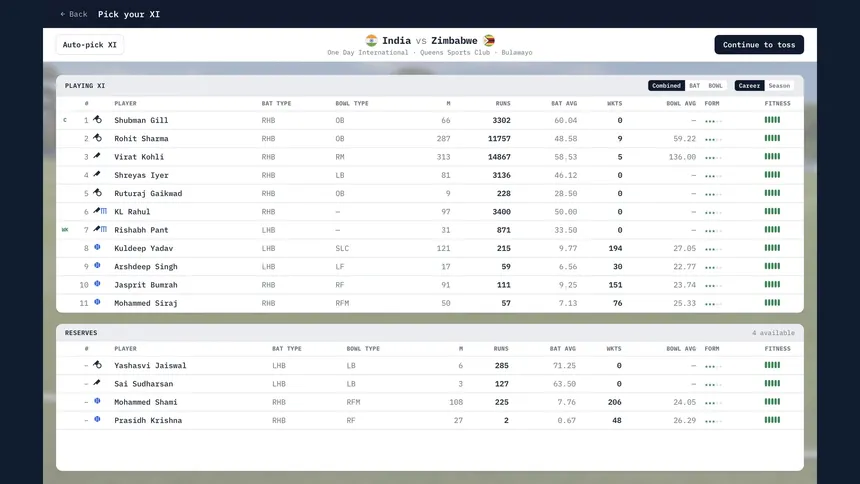Select player name Shubman Gill
The height and width of the screenshot is (484, 860).
[x=141, y=120]
